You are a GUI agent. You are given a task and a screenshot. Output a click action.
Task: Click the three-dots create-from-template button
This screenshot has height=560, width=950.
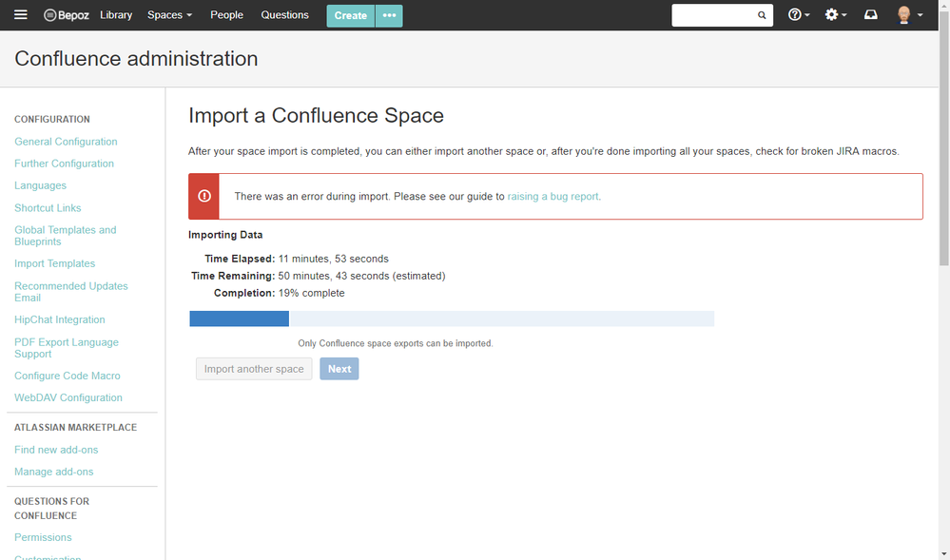(389, 16)
